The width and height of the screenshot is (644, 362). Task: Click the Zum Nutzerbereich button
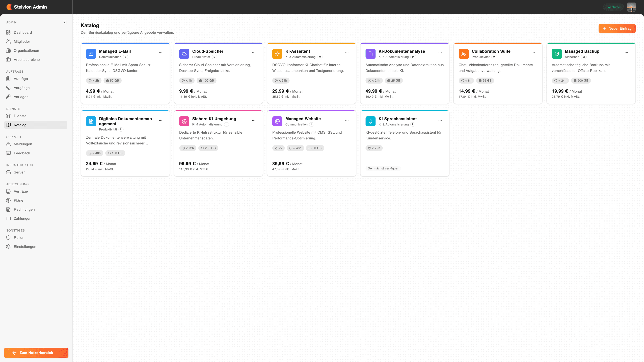click(36, 352)
